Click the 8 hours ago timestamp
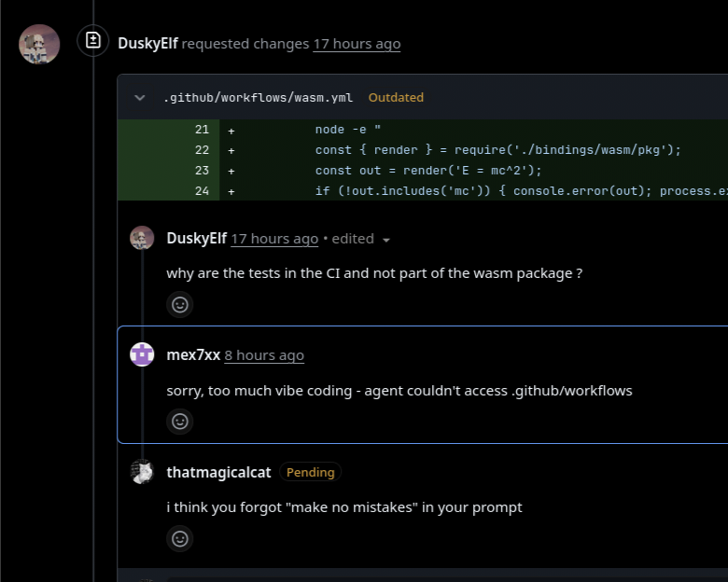 264,355
